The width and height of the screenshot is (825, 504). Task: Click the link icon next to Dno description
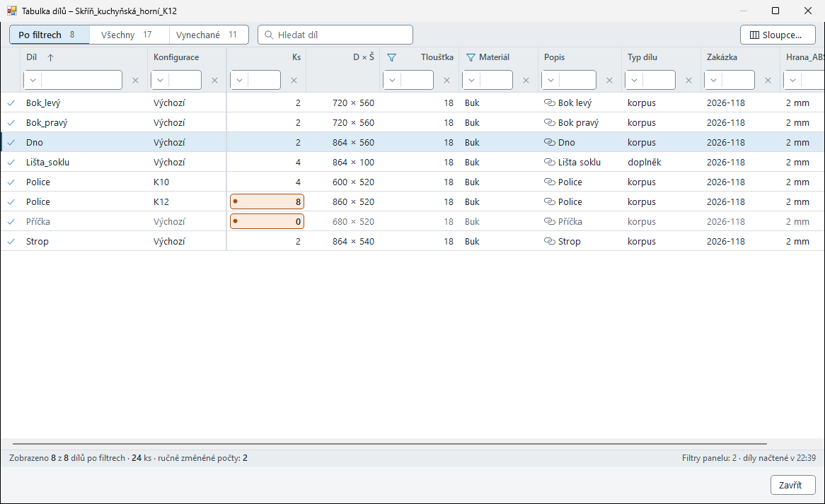(x=550, y=142)
